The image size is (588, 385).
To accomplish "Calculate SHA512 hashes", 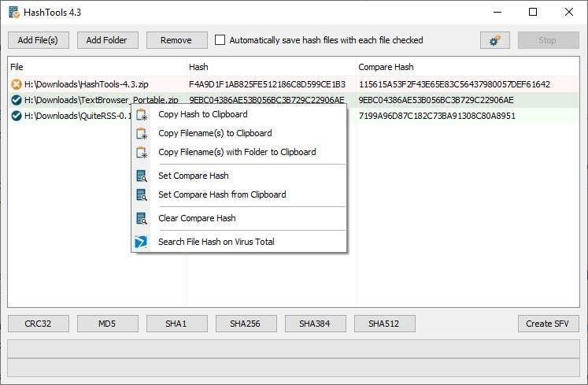I will tap(385, 324).
